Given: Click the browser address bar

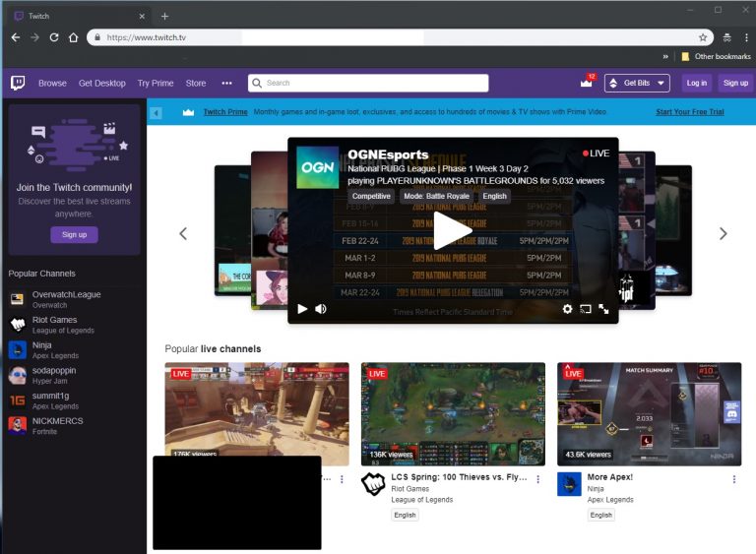Looking at the screenshot, I should pyautogui.click(x=401, y=37).
